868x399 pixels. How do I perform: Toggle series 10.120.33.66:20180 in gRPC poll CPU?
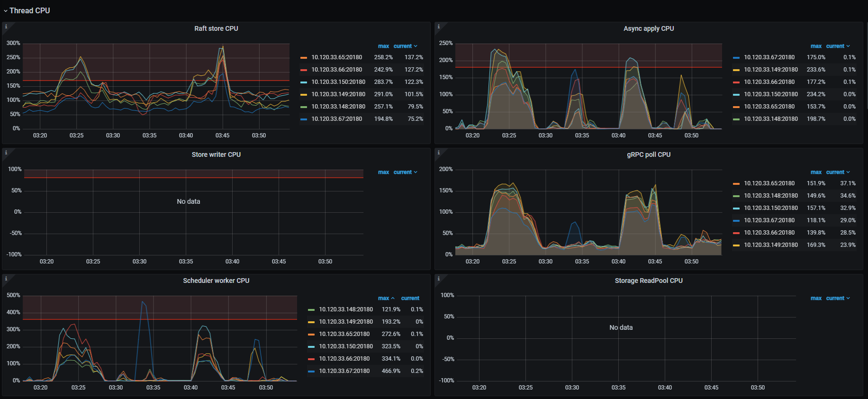[769, 233]
